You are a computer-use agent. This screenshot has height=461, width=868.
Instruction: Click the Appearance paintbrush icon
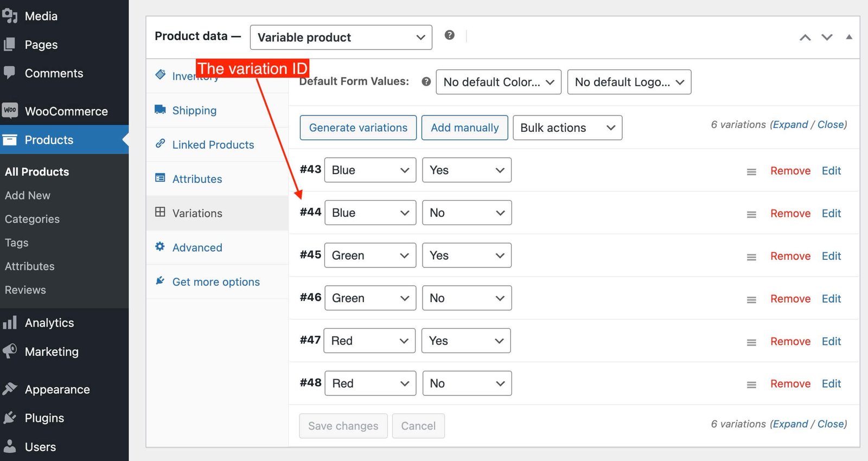[x=10, y=389]
